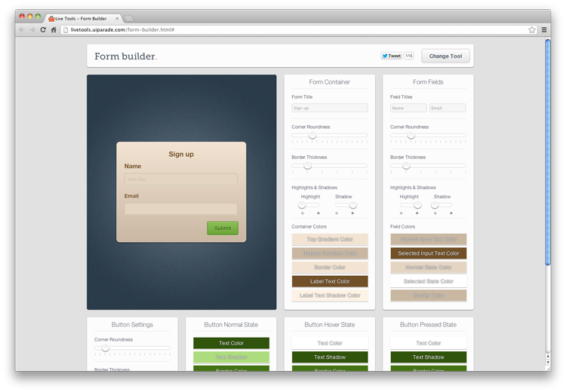Pick Button Hover State Text Color swatch
566x392 pixels.
(330, 343)
